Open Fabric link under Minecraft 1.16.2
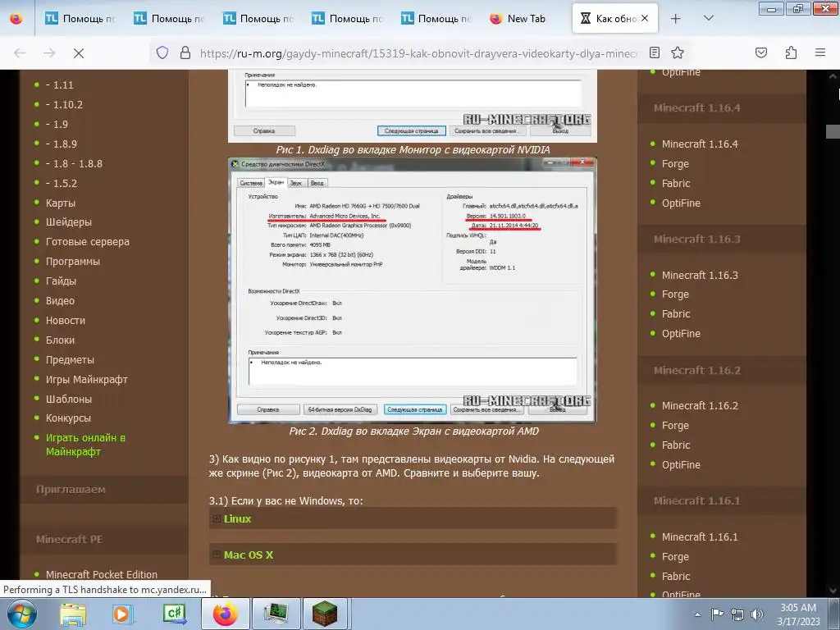Image resolution: width=840 pixels, height=630 pixels. [676, 445]
